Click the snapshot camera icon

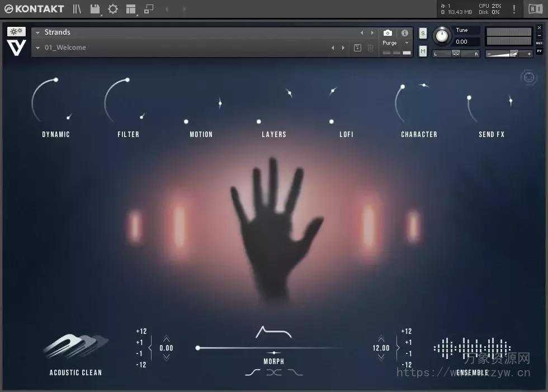(388, 32)
